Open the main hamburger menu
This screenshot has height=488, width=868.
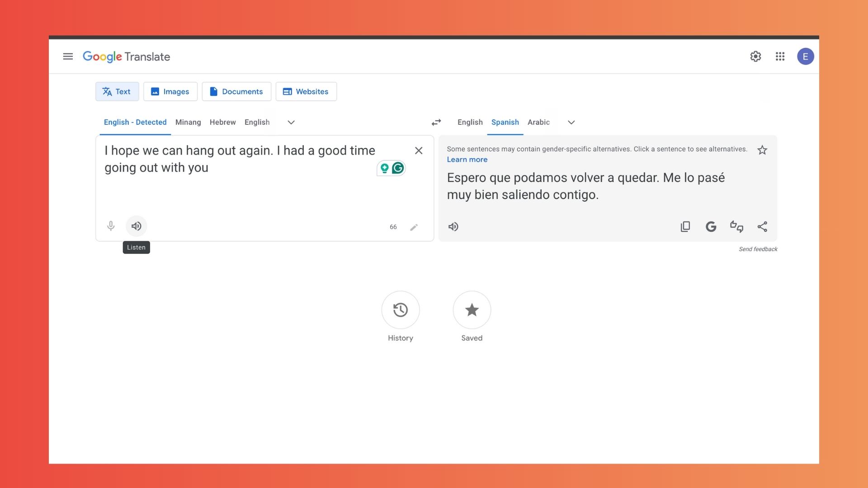[x=68, y=56]
